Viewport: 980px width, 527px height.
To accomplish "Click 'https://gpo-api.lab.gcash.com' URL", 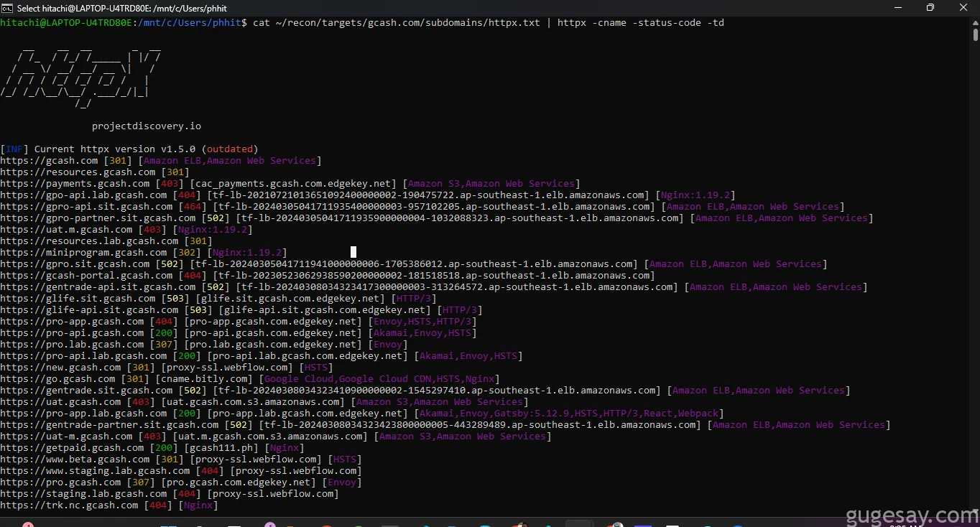I will click(x=83, y=195).
